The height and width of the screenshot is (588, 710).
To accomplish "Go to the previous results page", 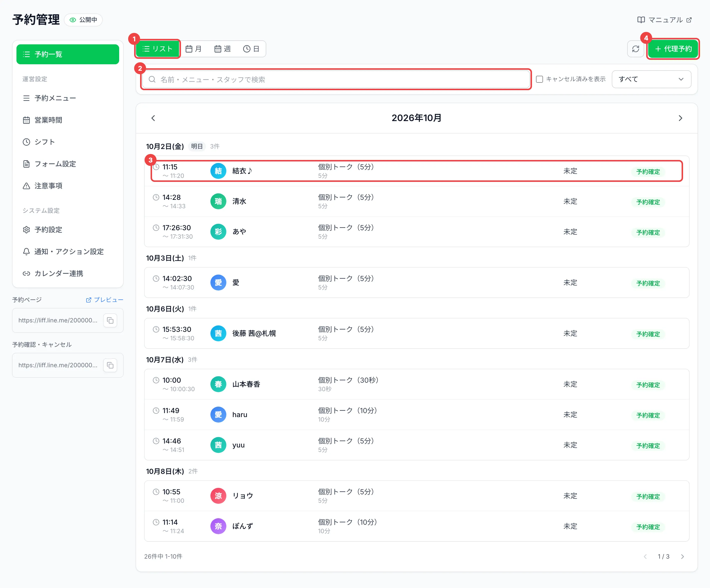I will (x=645, y=557).
